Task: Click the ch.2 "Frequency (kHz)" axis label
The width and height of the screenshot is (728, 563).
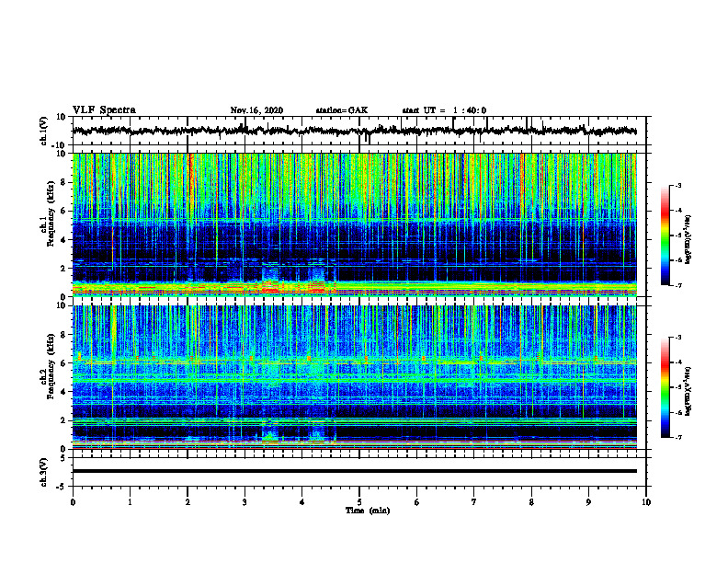Action: [51, 367]
